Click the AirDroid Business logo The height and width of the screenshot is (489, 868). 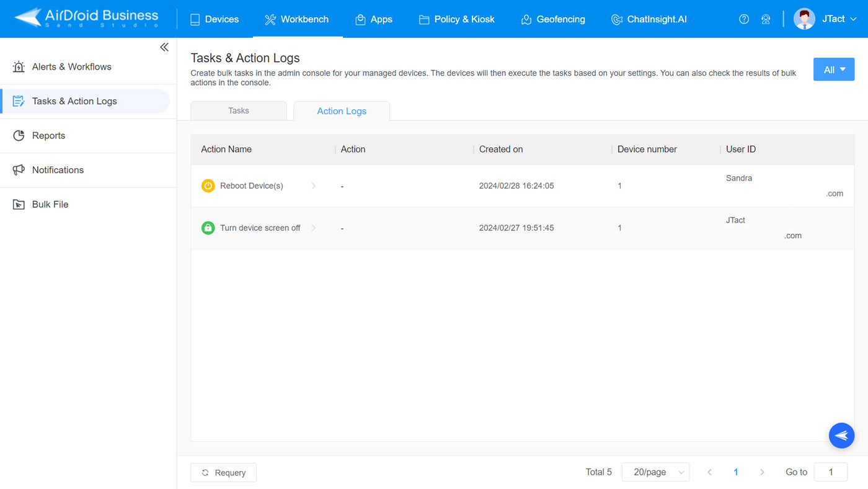click(86, 18)
